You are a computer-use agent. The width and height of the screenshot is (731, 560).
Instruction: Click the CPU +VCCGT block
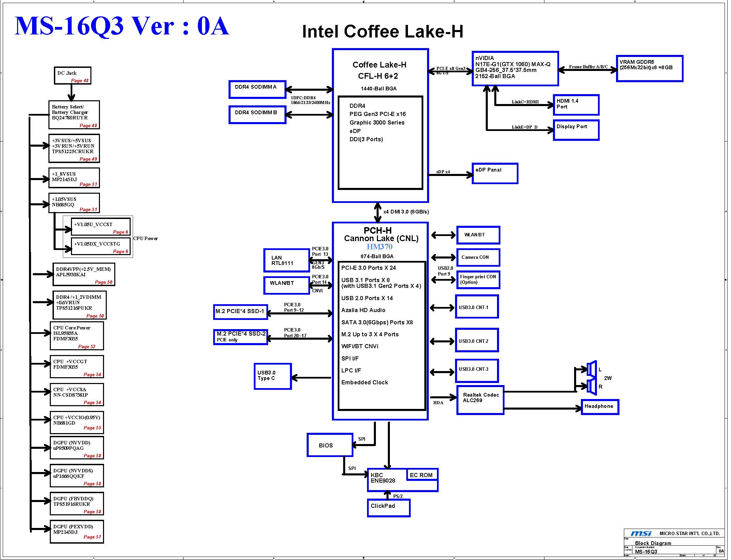77,367
